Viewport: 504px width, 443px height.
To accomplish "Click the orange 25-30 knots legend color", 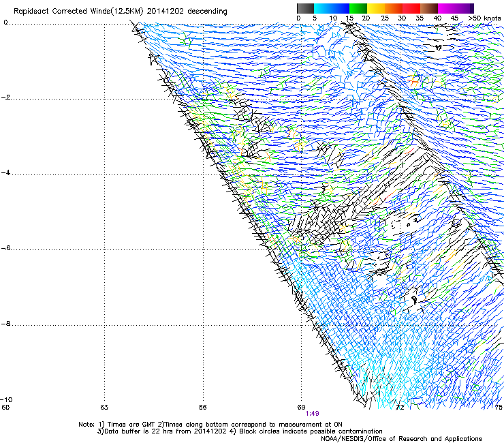I will coord(394,8).
